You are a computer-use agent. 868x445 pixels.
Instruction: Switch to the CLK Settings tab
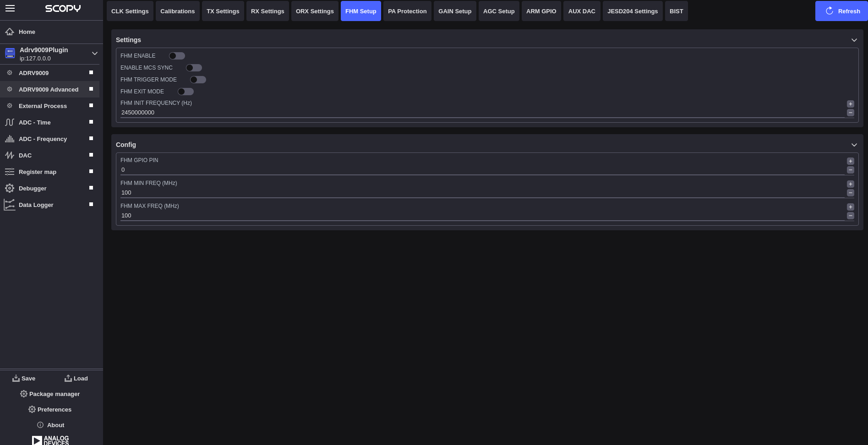[130, 11]
